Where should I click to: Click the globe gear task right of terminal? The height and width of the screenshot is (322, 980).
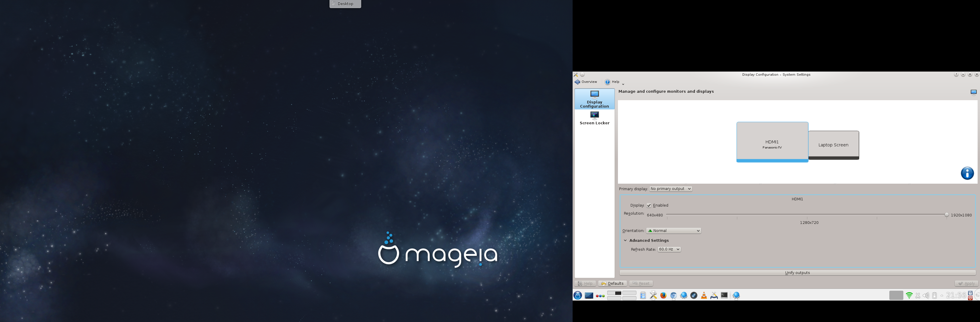point(737,295)
